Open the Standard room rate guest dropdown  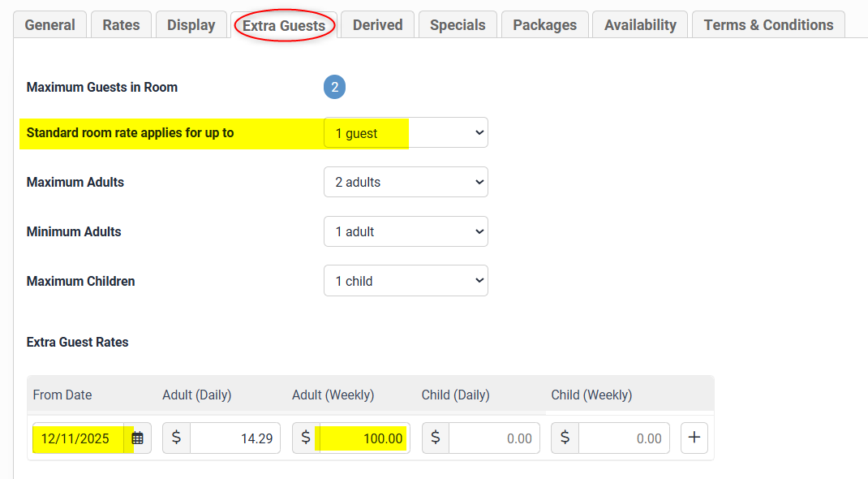[406, 133]
